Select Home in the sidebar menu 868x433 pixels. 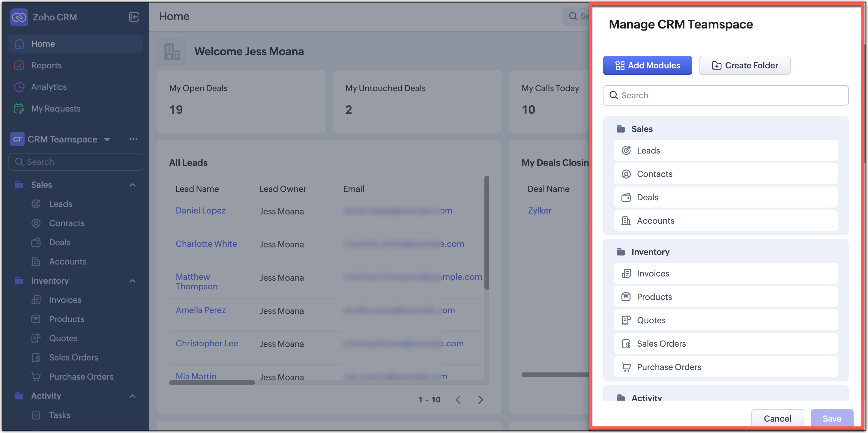(43, 44)
